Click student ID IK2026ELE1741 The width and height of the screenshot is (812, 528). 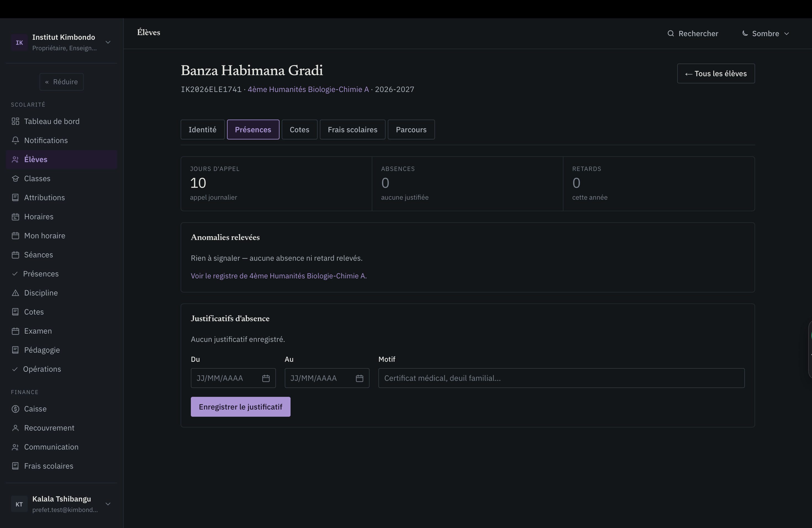pyautogui.click(x=211, y=89)
